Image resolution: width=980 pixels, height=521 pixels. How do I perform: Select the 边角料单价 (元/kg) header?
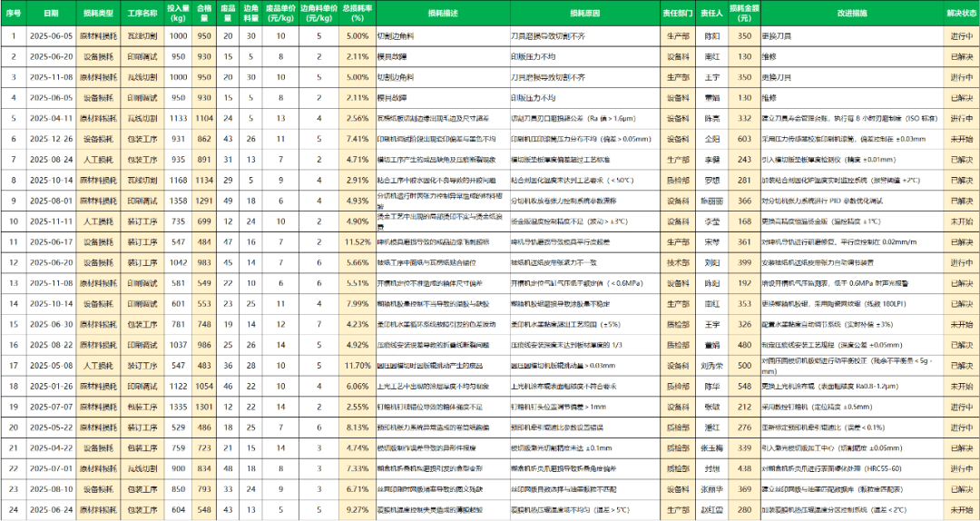[318, 13]
